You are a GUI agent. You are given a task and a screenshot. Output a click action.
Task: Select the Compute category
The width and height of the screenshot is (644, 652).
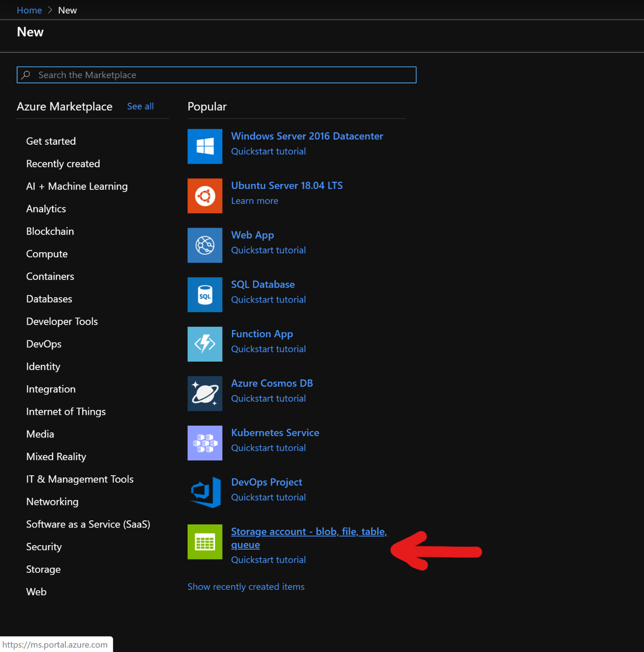click(46, 253)
